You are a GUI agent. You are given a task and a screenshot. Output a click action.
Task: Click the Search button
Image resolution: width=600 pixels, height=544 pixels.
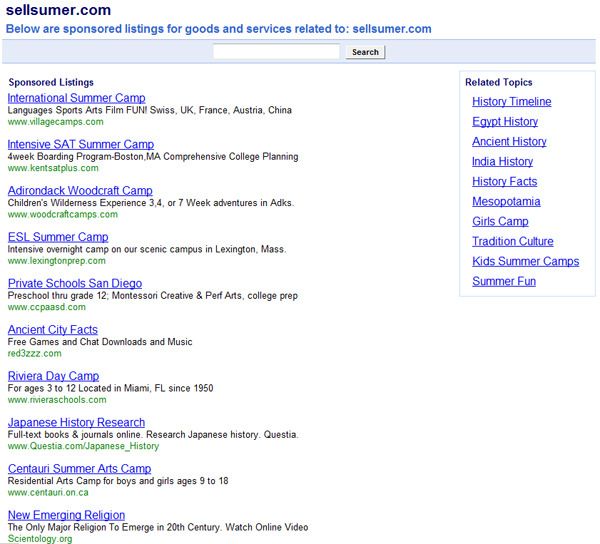click(365, 52)
